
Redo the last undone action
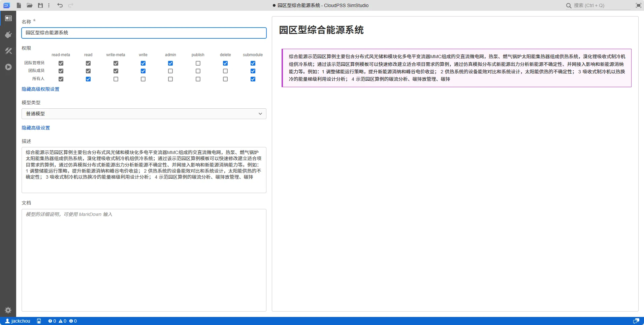71,5
